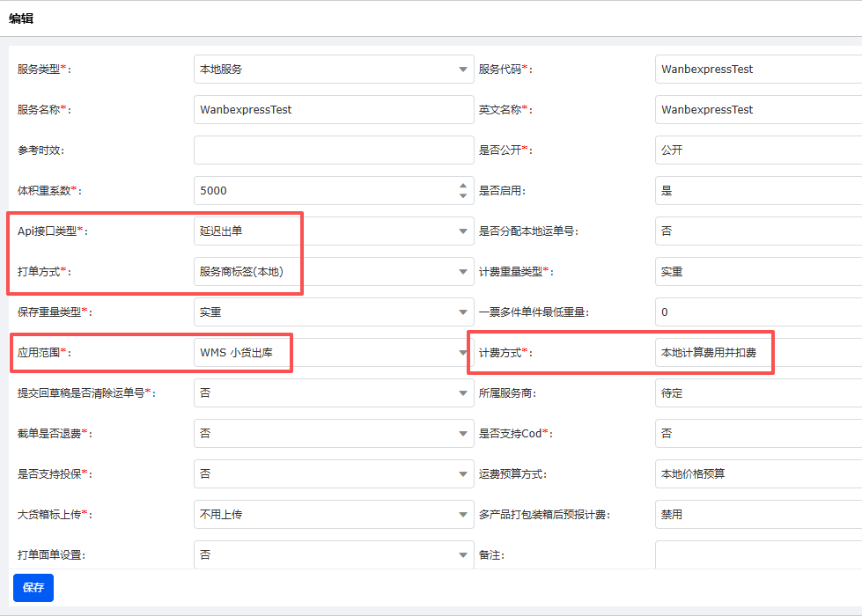Increase 体积重系数 with the up arrow
The image size is (862, 616).
[464, 186]
